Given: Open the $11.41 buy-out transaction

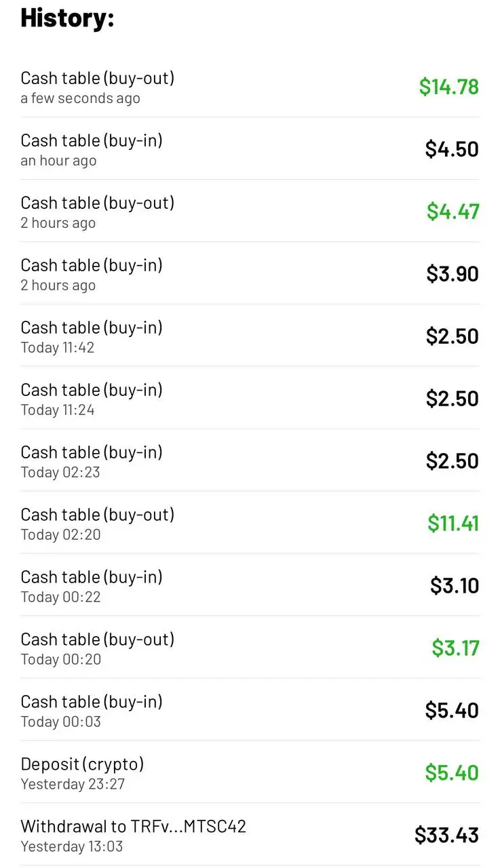Looking at the screenshot, I should click(x=250, y=524).
